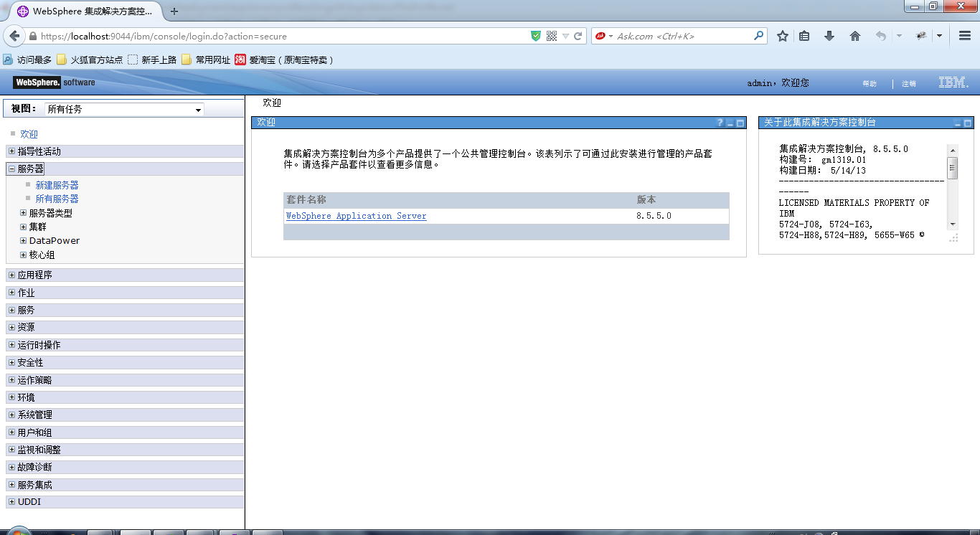Expand 系统管理 section
Viewport: 980px width, 535px height.
[11, 415]
